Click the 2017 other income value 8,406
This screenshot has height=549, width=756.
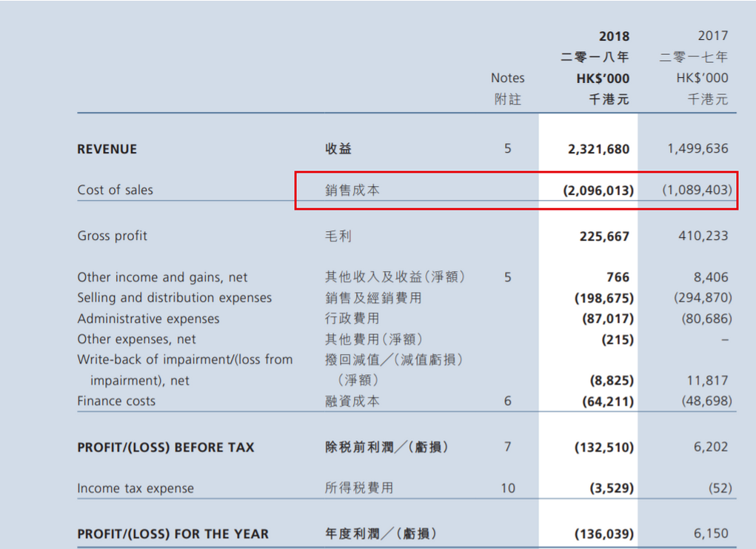click(711, 277)
